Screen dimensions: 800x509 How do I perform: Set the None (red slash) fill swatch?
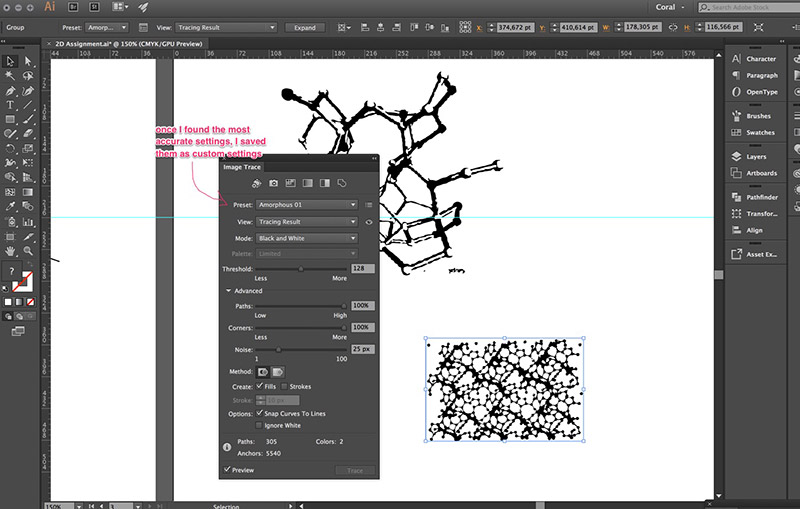click(31, 302)
